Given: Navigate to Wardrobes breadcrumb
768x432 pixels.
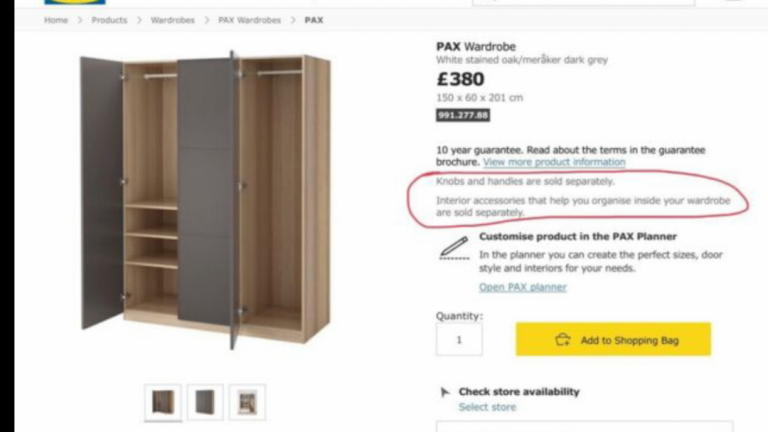Looking at the screenshot, I should [x=173, y=20].
